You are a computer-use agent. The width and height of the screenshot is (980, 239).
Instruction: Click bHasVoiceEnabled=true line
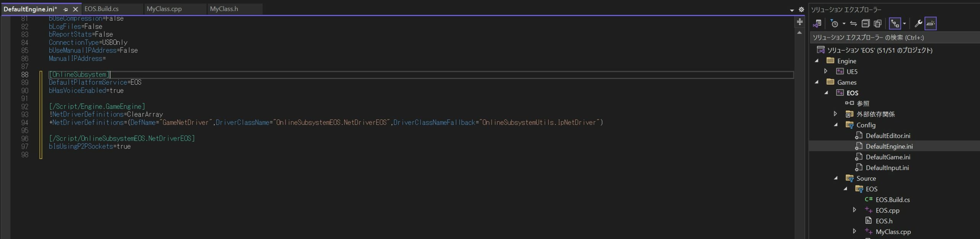(86, 90)
